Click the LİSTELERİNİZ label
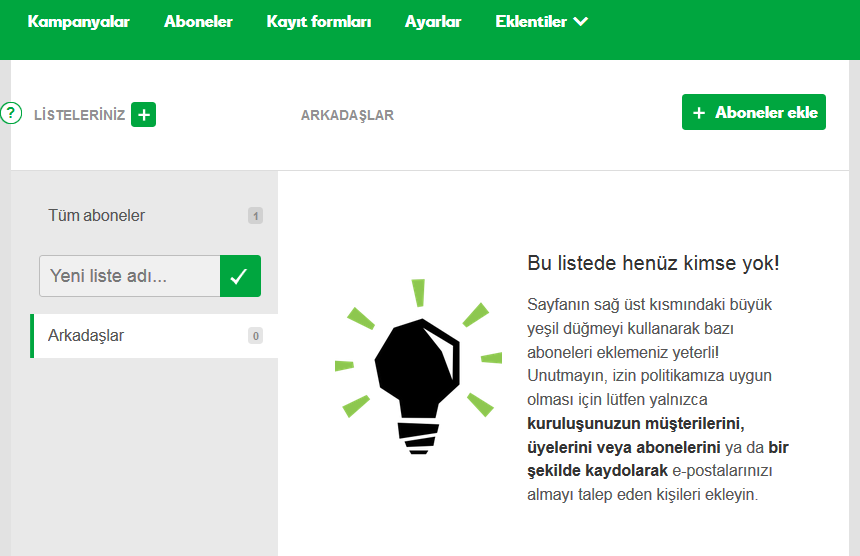860x556 pixels. 80,115
